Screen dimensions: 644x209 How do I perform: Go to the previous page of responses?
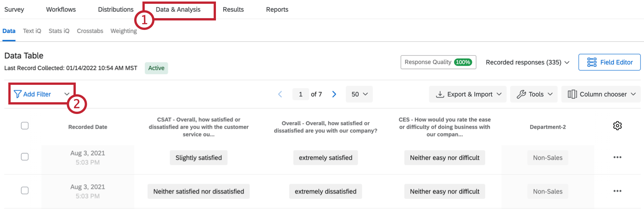pyautogui.click(x=280, y=94)
